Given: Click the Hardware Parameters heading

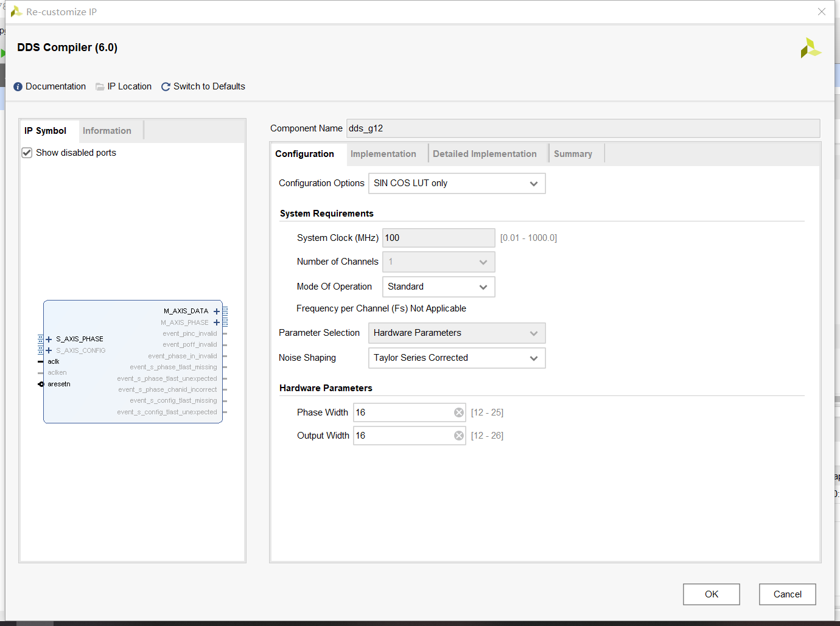Looking at the screenshot, I should click(x=326, y=388).
